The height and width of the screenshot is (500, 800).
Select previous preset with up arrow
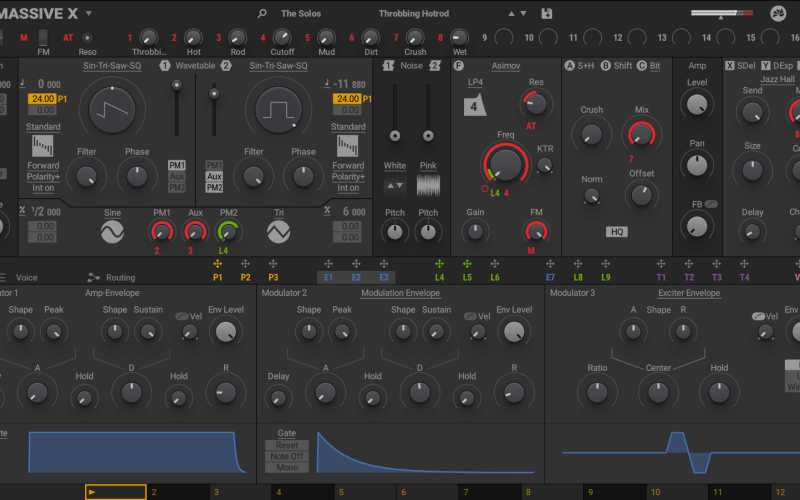click(511, 14)
